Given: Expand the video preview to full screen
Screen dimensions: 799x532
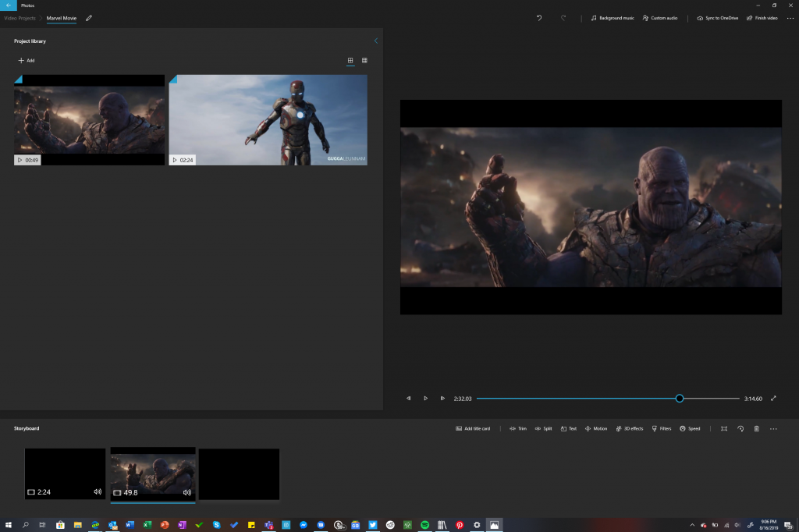Looking at the screenshot, I should coord(773,399).
